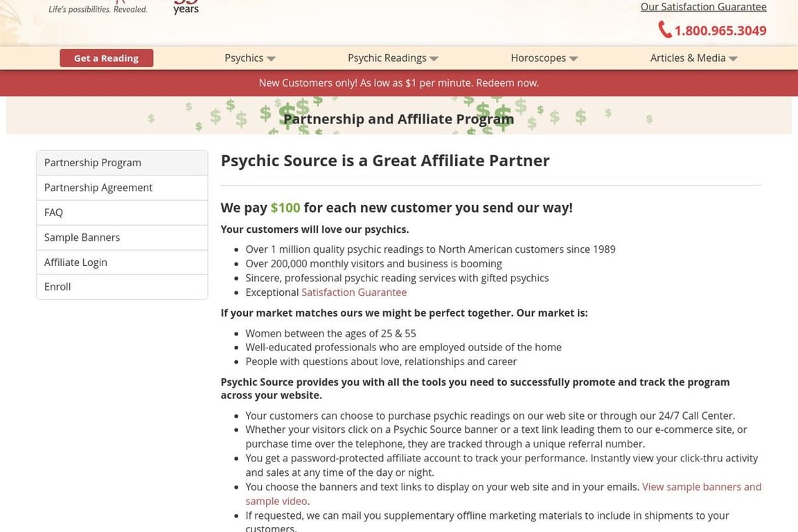Viewport: 798px width, 532px height.
Task: Click bullet 'Over 200,000 monthly visitors'
Action: pyautogui.click(x=373, y=264)
